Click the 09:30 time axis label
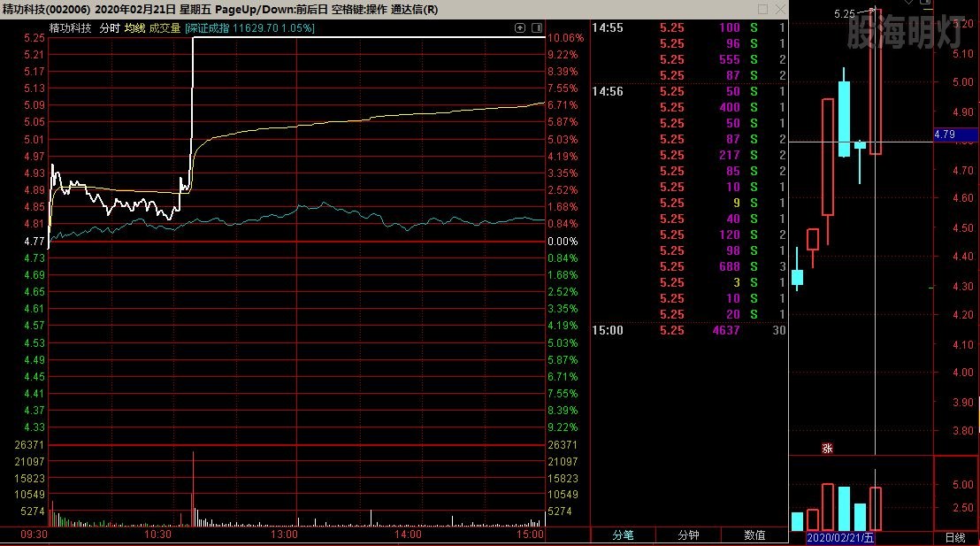The height and width of the screenshot is (546, 980). tap(34, 534)
